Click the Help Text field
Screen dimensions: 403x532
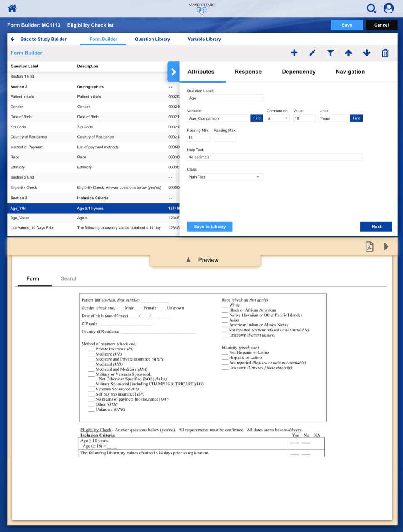pos(275,157)
